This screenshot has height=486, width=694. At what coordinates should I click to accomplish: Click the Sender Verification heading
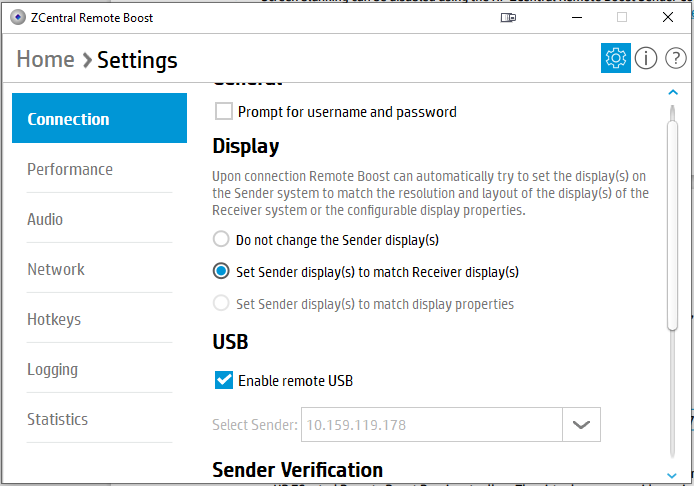pos(297,470)
